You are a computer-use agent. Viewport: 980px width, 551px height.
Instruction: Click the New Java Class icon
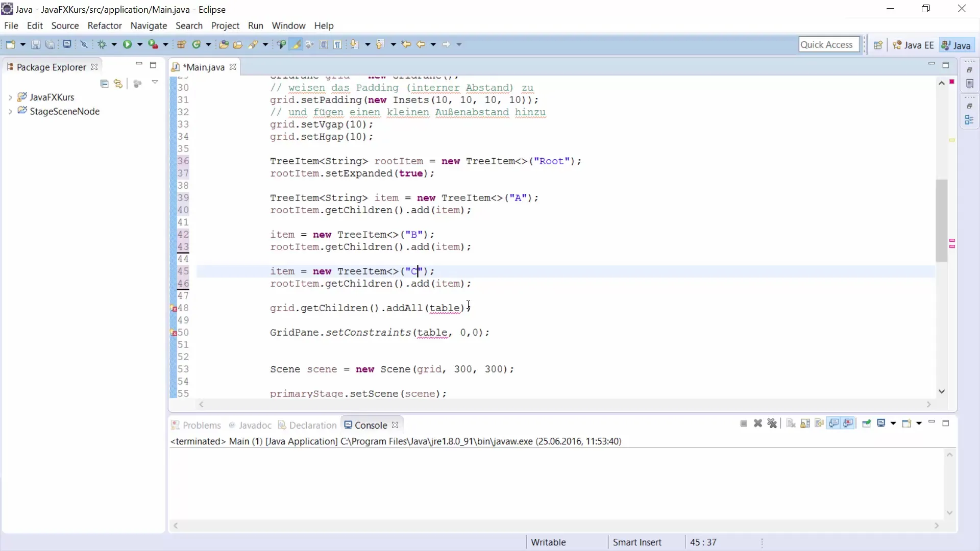tap(197, 44)
